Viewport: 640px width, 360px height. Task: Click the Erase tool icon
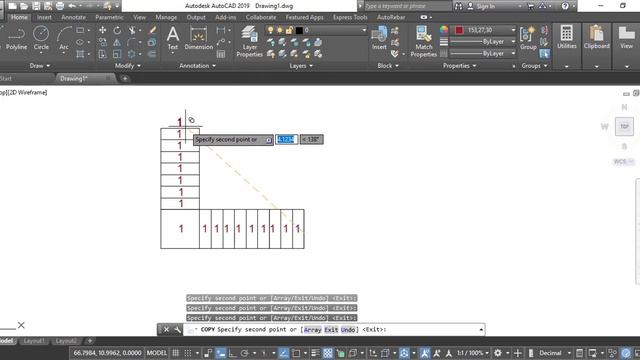click(x=152, y=30)
